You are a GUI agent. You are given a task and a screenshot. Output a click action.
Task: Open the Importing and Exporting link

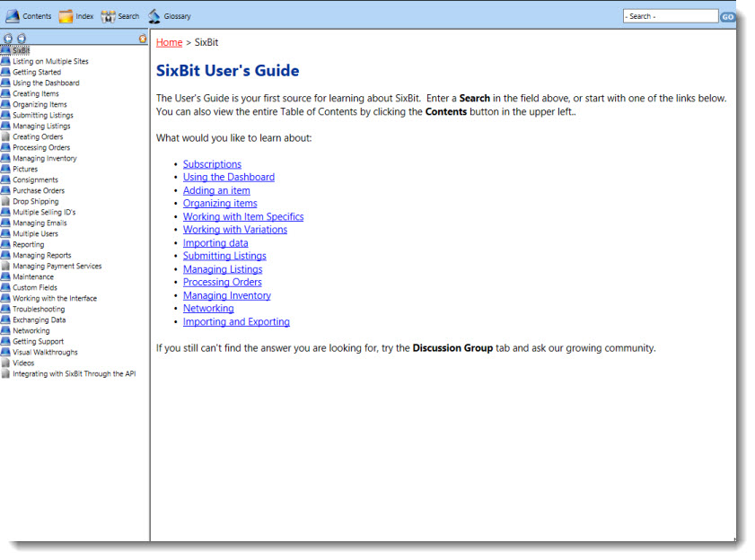[x=236, y=322]
